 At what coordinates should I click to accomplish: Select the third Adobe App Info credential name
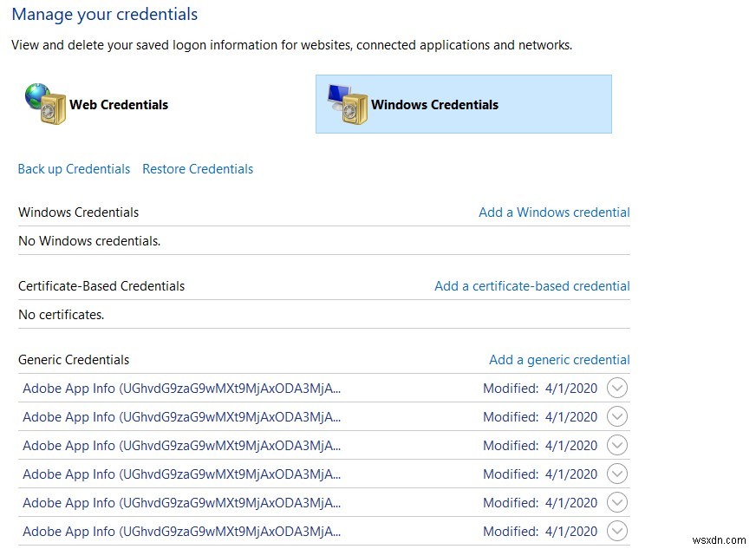(x=182, y=446)
